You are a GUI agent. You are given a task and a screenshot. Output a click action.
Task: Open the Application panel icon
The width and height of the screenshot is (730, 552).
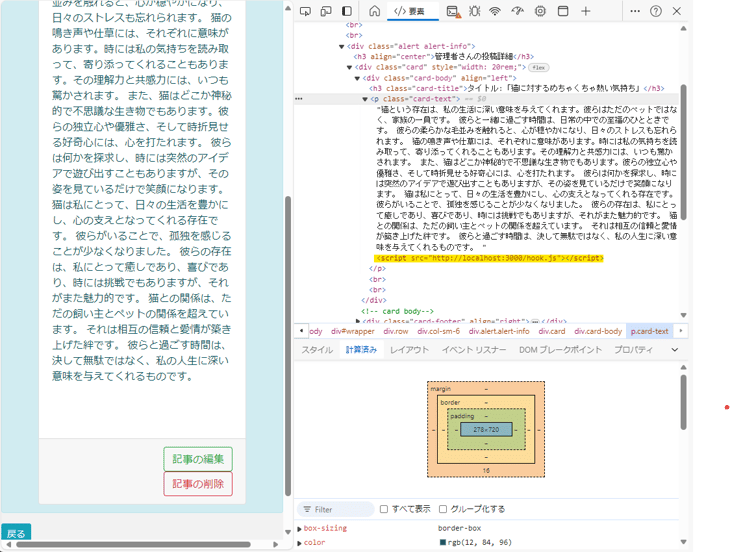[x=563, y=11]
